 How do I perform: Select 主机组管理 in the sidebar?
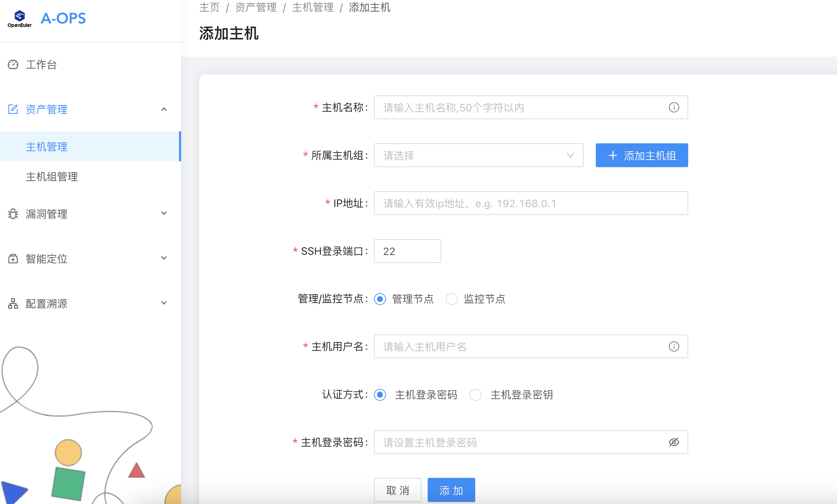pyautogui.click(x=52, y=177)
